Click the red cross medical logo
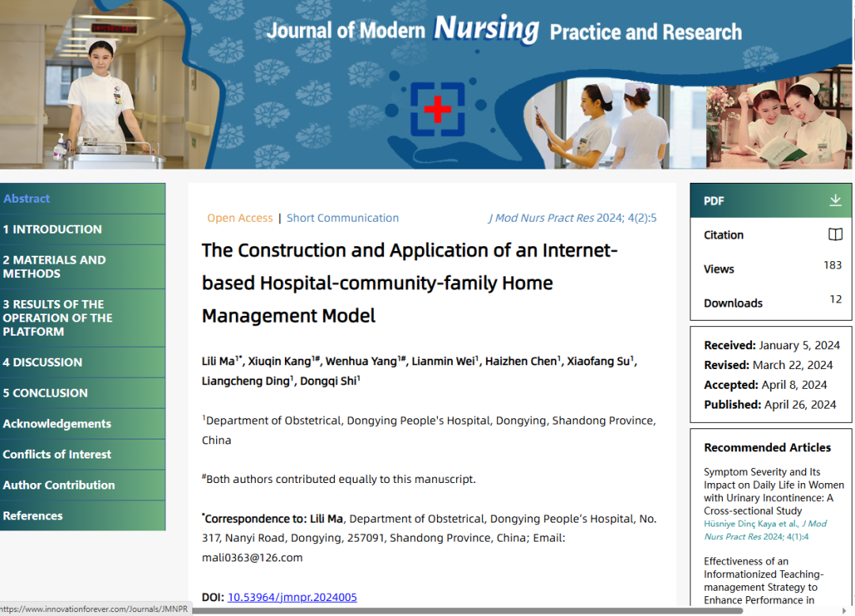The width and height of the screenshot is (855, 616). [437, 109]
